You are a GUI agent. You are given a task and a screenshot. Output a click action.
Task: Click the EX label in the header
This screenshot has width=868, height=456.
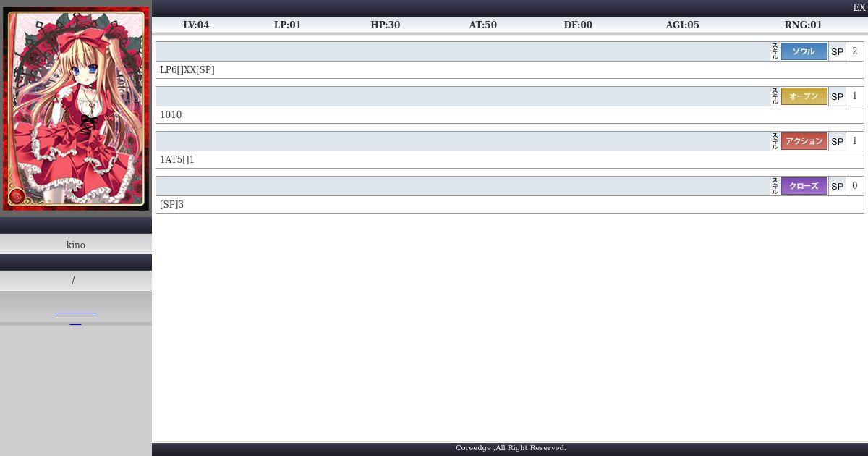(859, 7)
